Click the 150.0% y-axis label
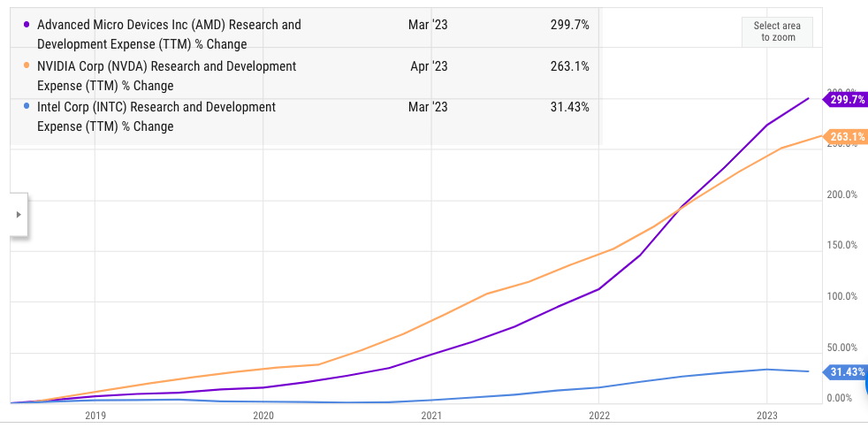Viewport: 868px width, 428px height. tap(842, 245)
